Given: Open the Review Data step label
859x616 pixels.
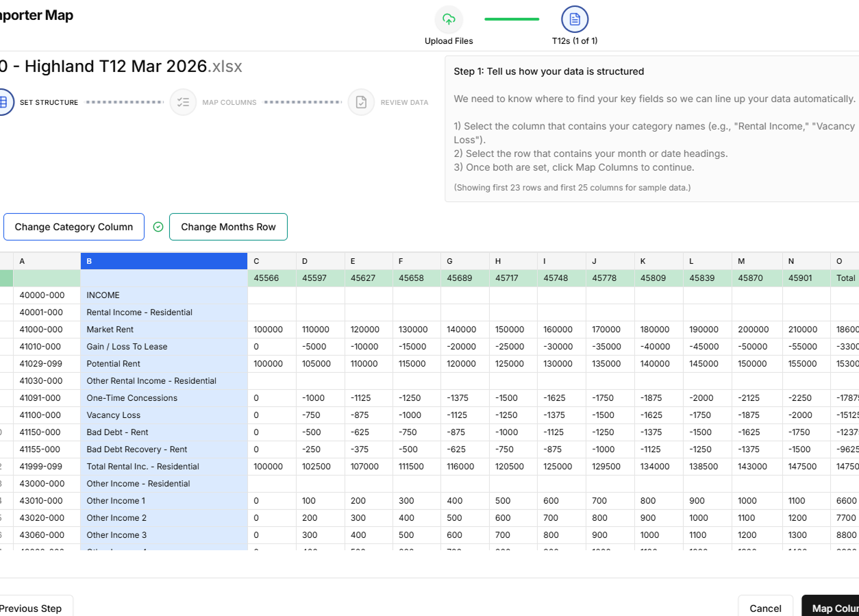Looking at the screenshot, I should point(404,103).
